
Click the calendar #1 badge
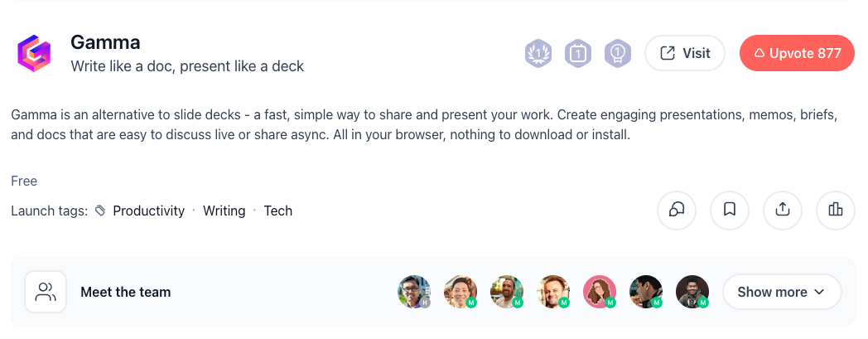[578, 54]
